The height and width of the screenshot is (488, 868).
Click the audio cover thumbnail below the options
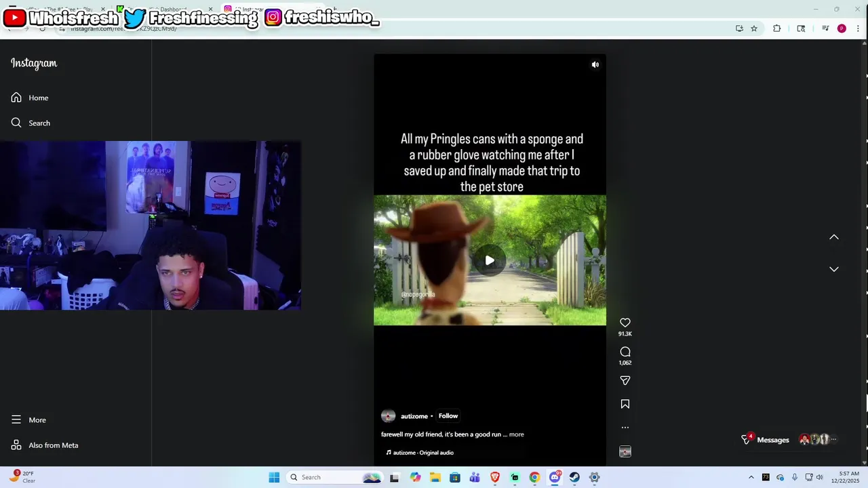pos(625,451)
